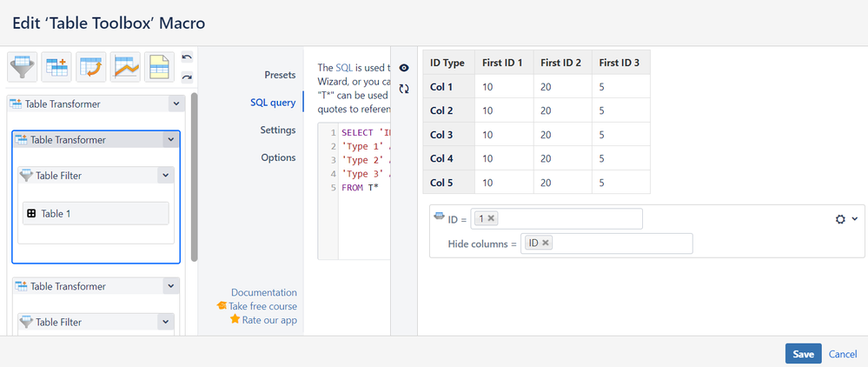This screenshot has width=868, height=367.
Task: Undo the last macro change
Action: [187, 57]
